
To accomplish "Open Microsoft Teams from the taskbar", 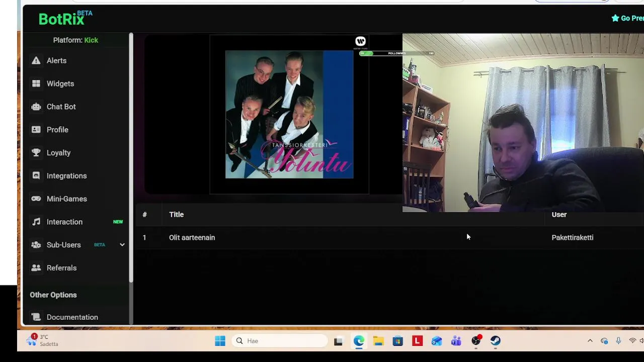I will 456,341.
